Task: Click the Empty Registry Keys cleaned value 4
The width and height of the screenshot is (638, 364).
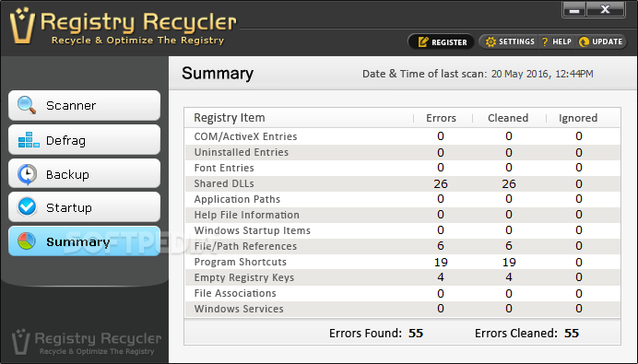Action: (x=509, y=277)
